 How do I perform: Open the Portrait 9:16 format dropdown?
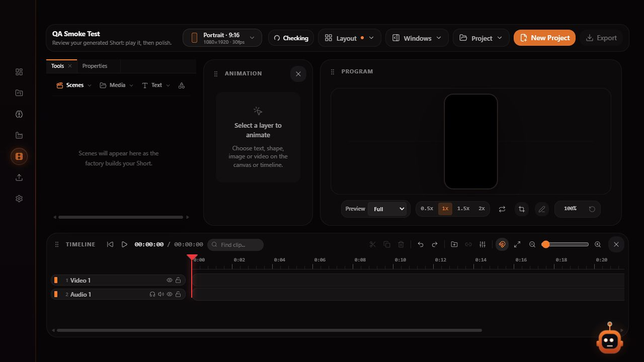point(222,38)
